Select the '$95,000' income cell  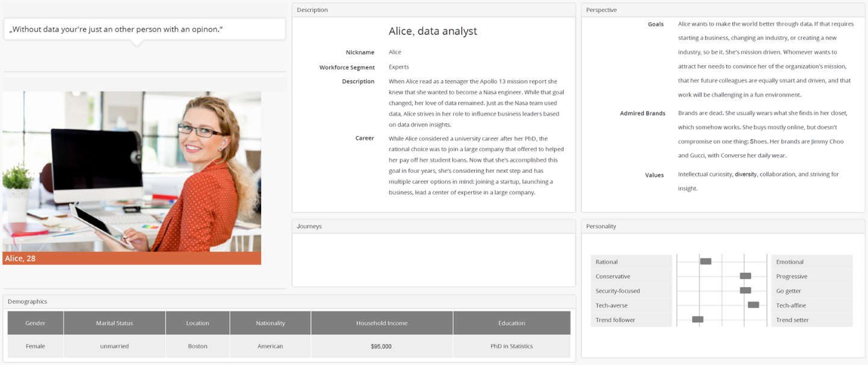[382, 346]
